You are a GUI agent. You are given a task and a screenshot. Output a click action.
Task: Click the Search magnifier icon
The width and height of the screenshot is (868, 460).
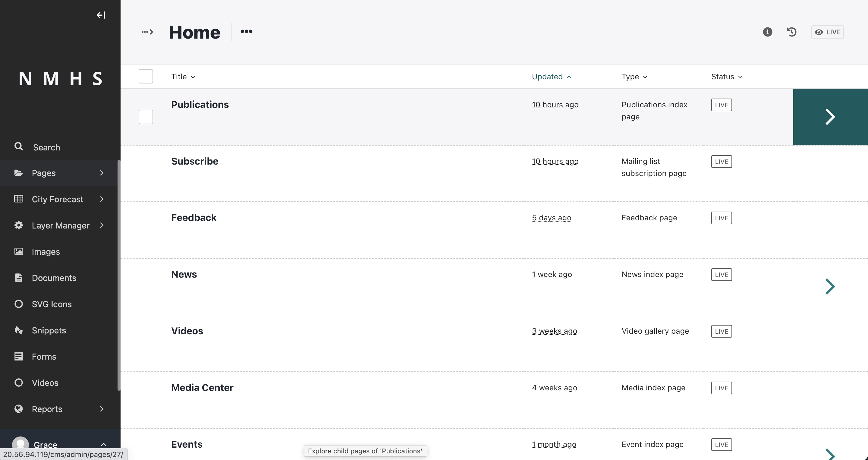pyautogui.click(x=18, y=147)
